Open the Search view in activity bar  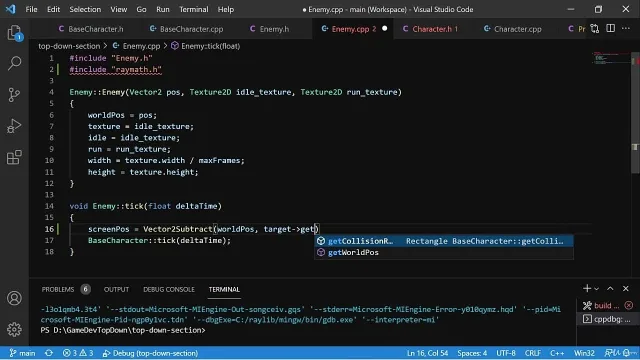(14, 63)
